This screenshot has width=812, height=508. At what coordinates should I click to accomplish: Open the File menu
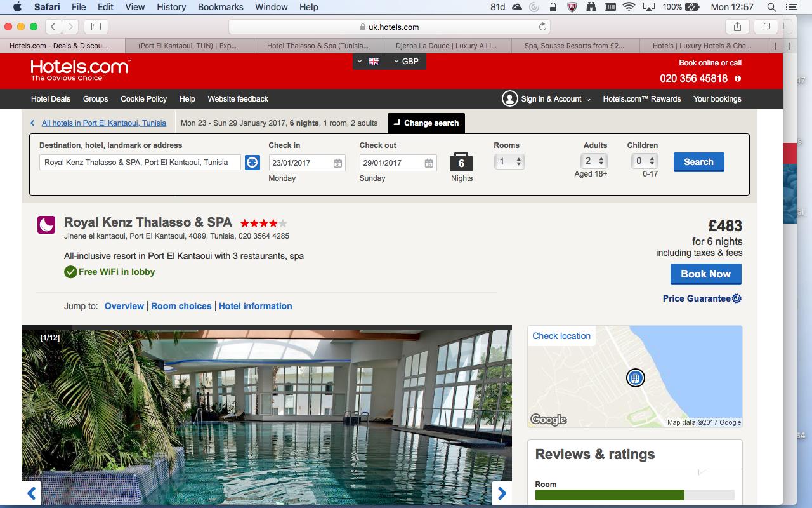[79, 7]
